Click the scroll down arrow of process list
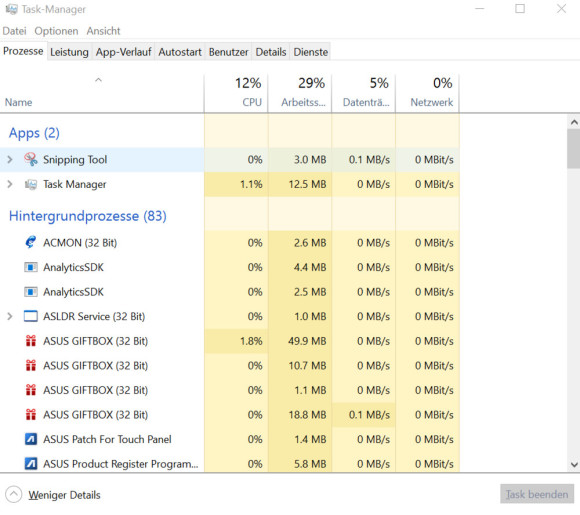 click(x=574, y=465)
